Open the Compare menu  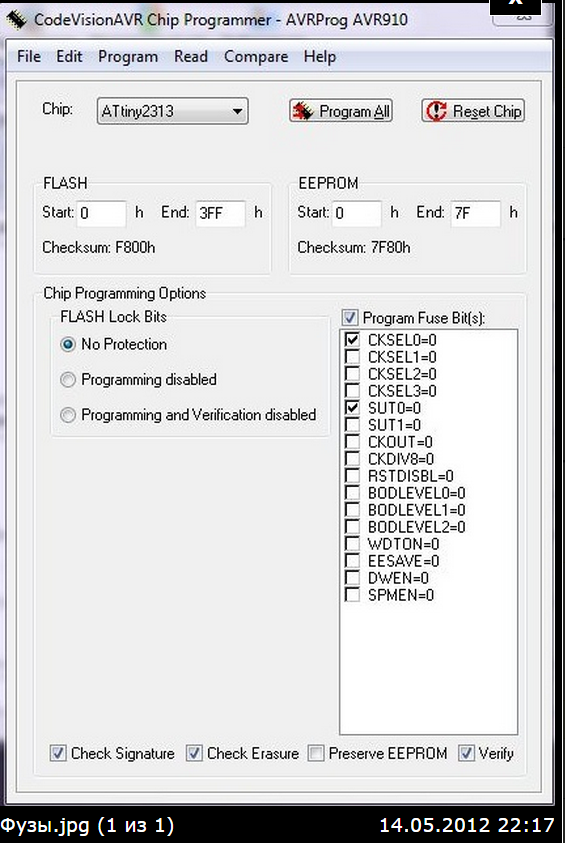(x=256, y=56)
